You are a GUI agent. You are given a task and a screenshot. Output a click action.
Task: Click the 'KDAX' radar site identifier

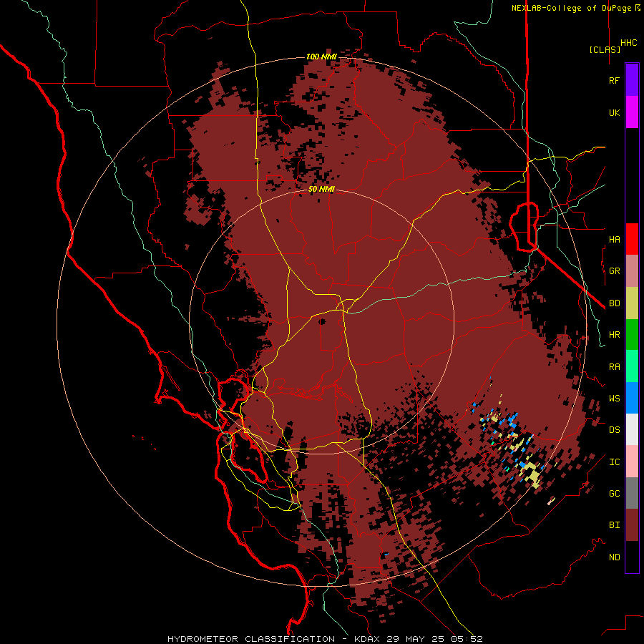pyautogui.click(x=367, y=639)
